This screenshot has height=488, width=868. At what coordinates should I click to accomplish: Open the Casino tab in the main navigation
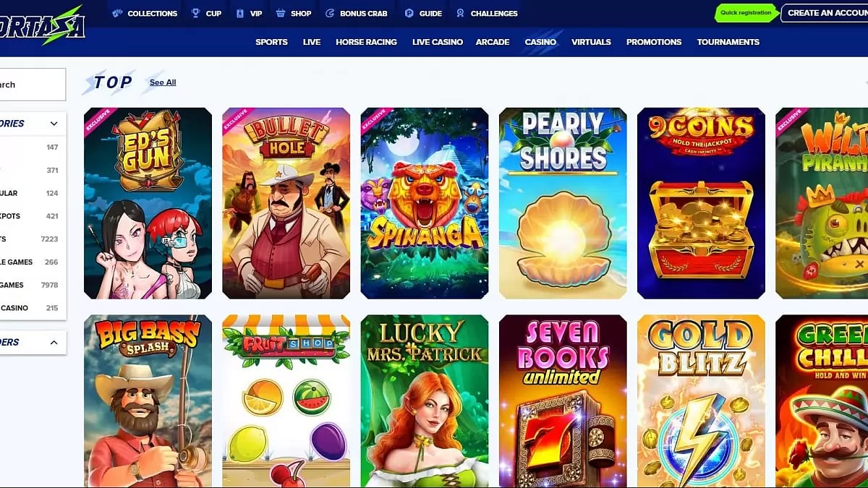540,42
